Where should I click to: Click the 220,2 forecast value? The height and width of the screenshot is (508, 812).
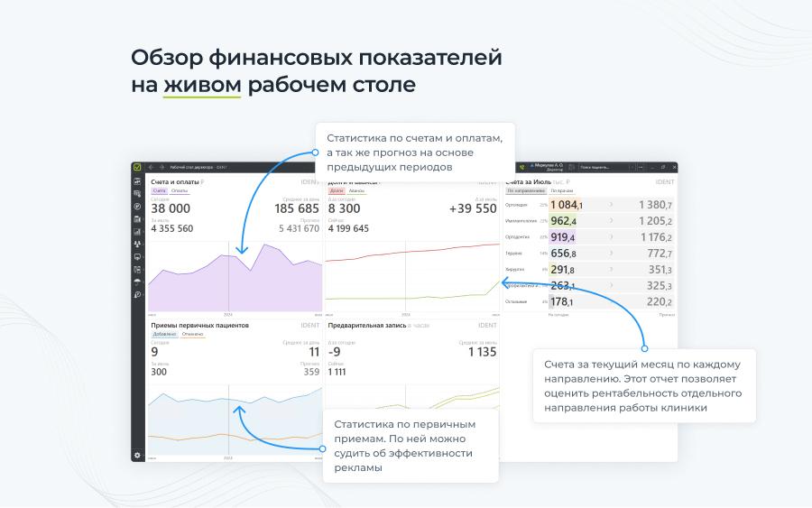(x=660, y=302)
